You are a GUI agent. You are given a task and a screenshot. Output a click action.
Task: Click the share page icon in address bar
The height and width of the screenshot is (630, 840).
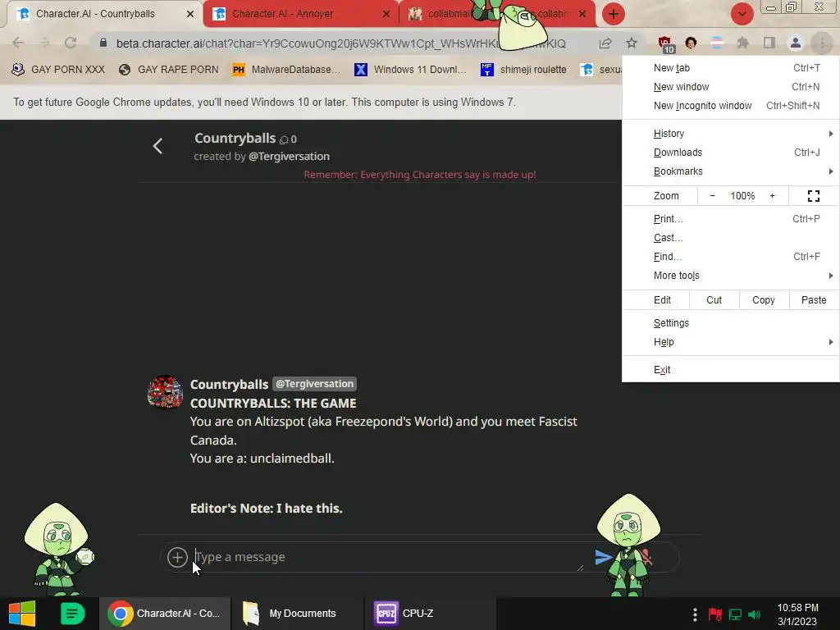coord(605,43)
